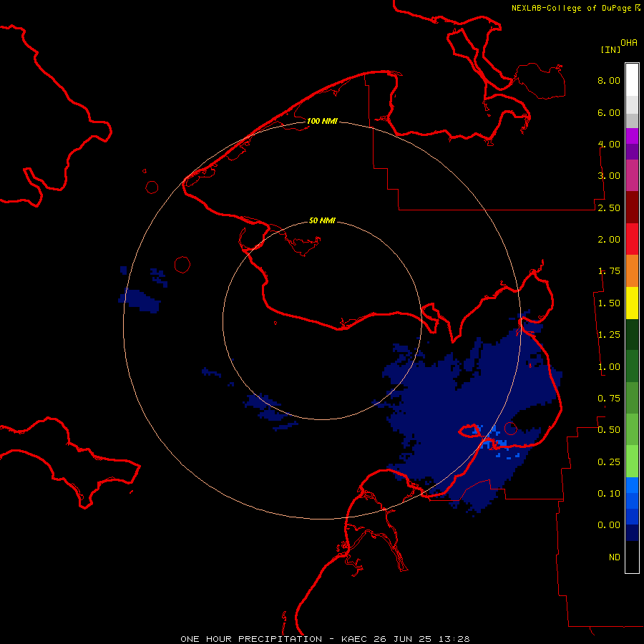This screenshot has width=644, height=644.
Task: Select the 6.00 legend value
Action: [x=609, y=112]
